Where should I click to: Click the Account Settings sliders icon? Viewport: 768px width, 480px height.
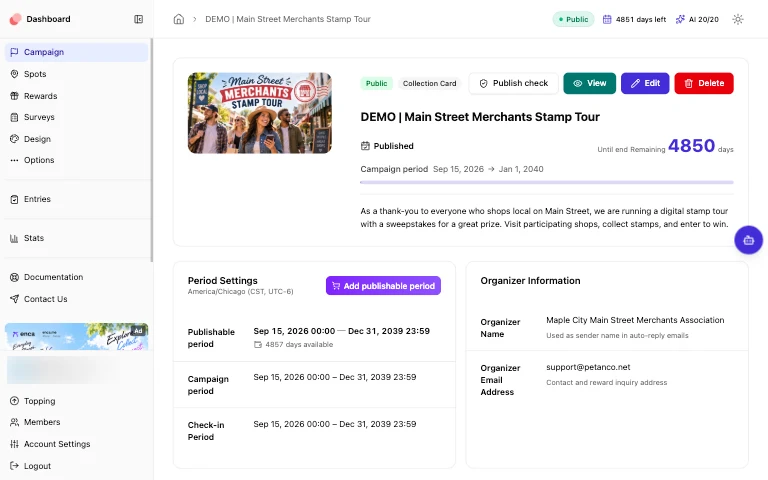click(x=14, y=444)
